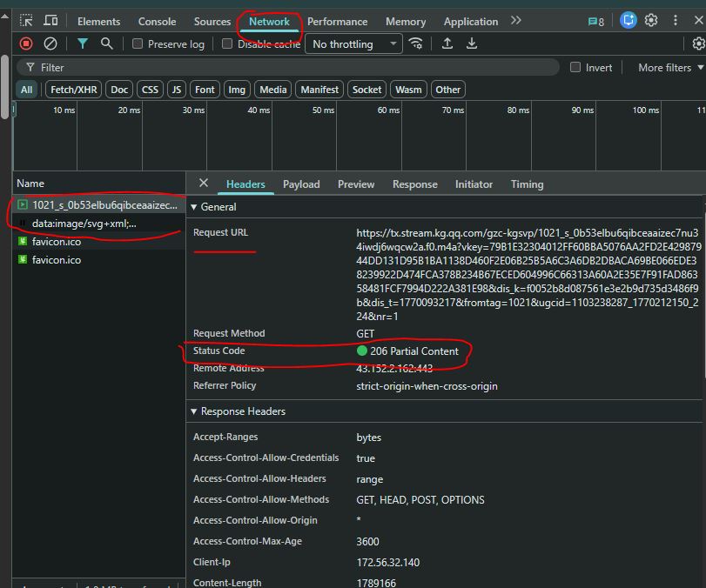Enable the Preserve log checkbox
This screenshot has width=706, height=588.
click(x=138, y=44)
